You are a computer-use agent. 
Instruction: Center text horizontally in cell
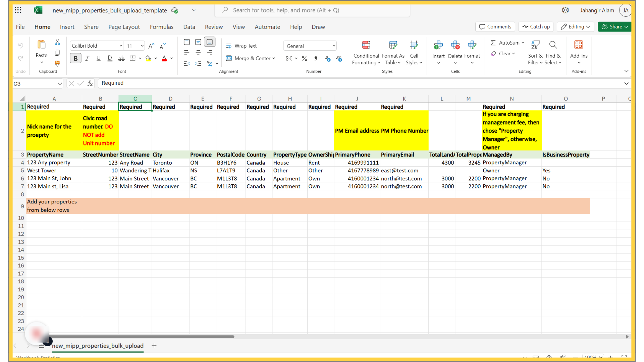pos(198,53)
